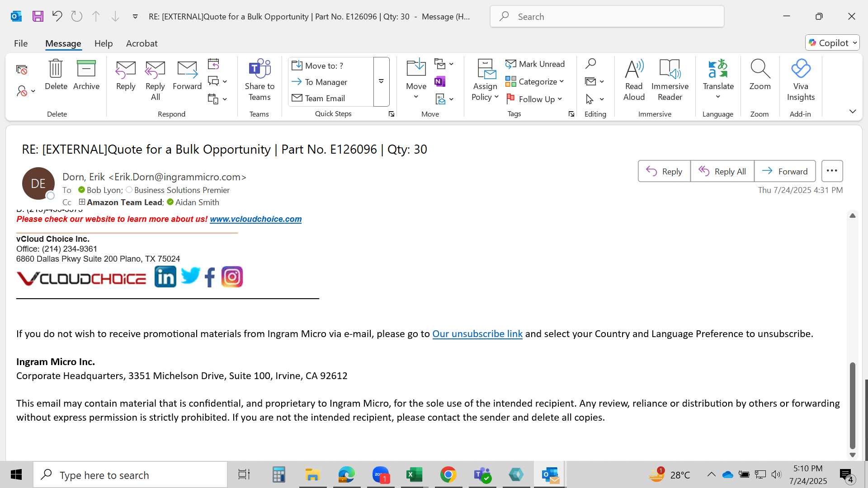This screenshot has width=868, height=488.
Task: Expand Quick Steps gallery
Action: pos(381,82)
